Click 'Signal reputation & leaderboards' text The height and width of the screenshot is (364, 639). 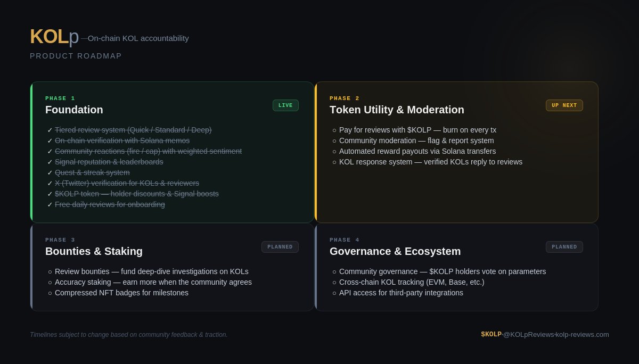(x=109, y=162)
